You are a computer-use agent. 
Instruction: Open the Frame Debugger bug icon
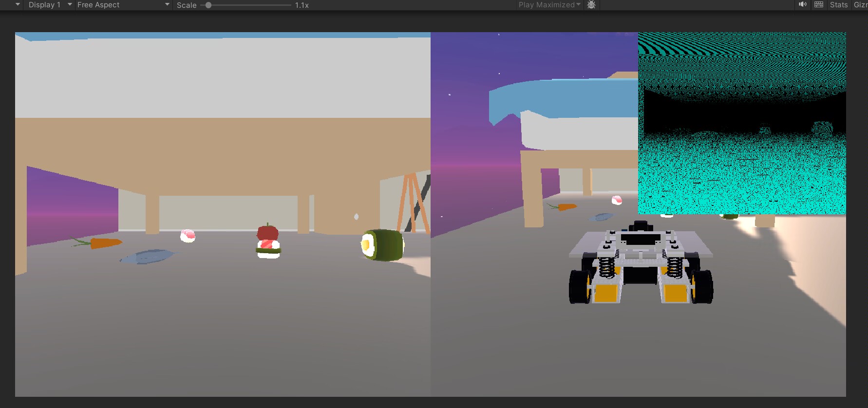point(591,5)
